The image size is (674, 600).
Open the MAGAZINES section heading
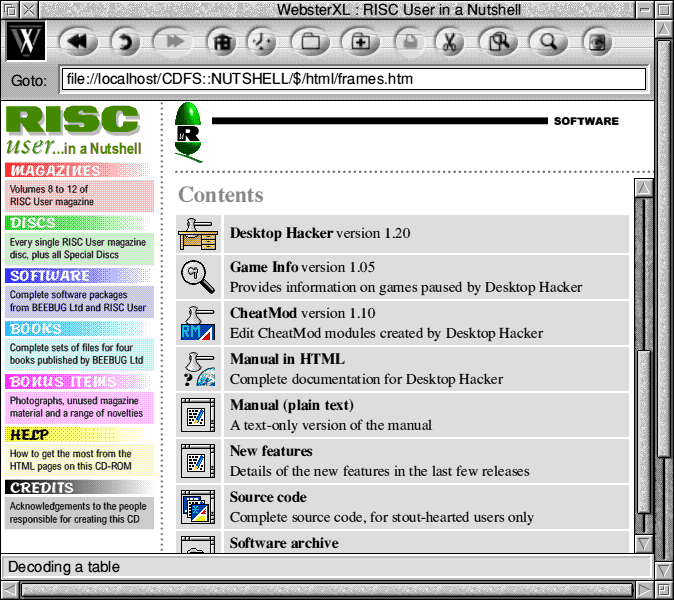click(x=78, y=170)
